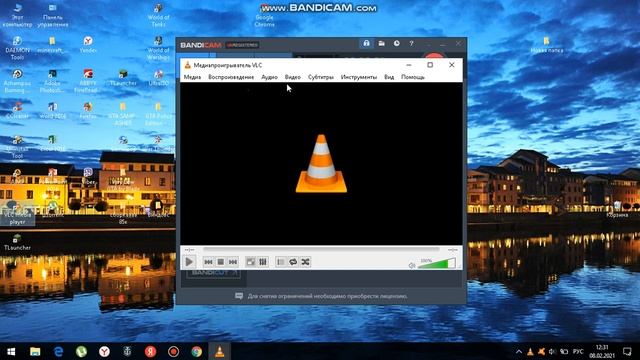This screenshot has height=360, width=640.
Task: Open the Вид menu
Action: pyautogui.click(x=389, y=77)
